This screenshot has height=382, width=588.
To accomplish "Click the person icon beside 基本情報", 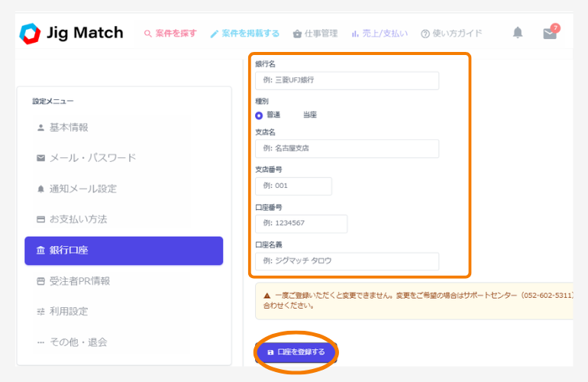I will (x=41, y=128).
